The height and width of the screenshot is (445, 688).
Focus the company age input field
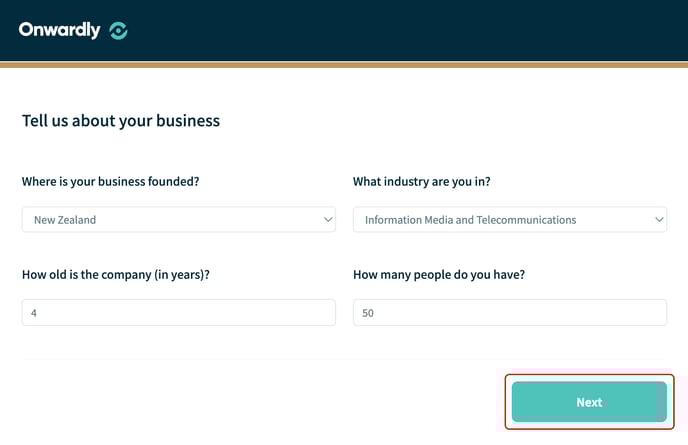point(179,312)
